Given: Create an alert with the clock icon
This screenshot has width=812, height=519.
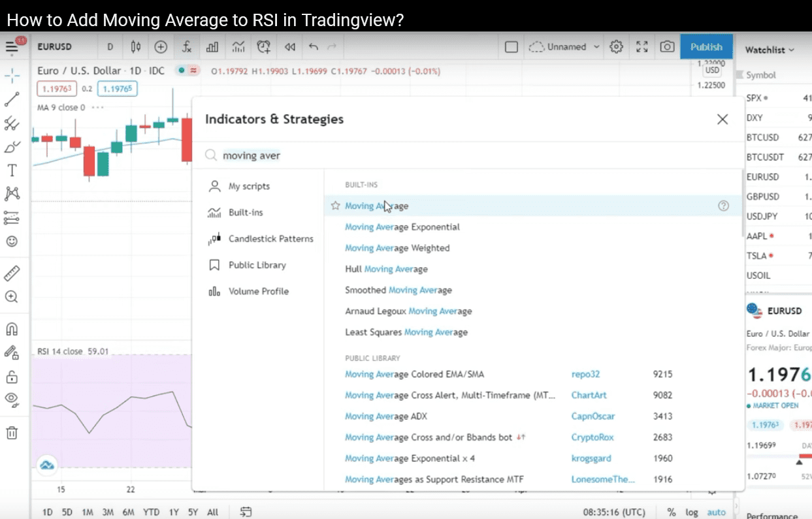Looking at the screenshot, I should (x=264, y=47).
